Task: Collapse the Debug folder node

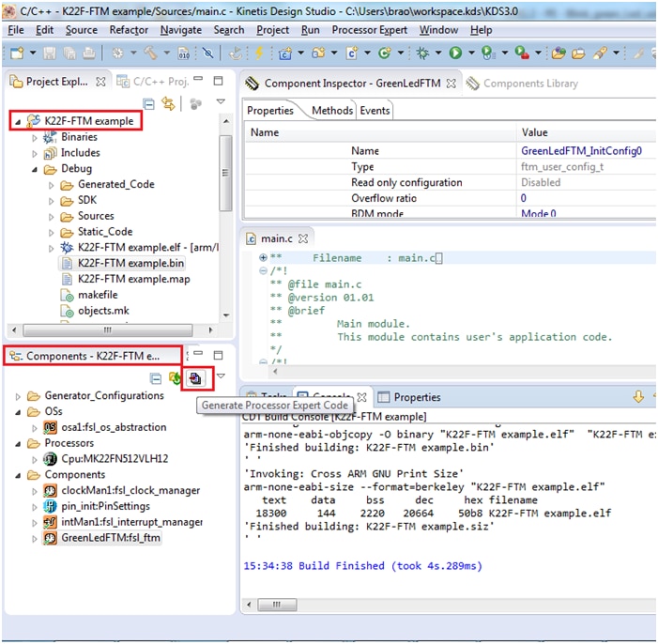Action: point(35,170)
